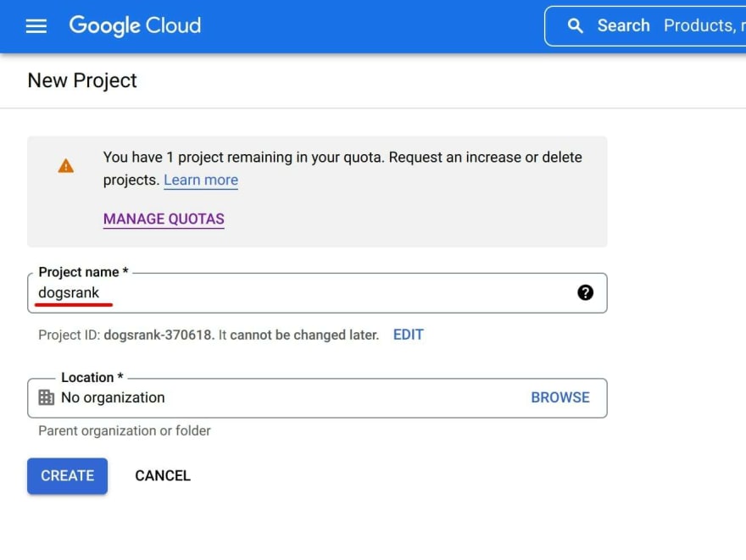Click the Parent organization or folder hint
The width and height of the screenshot is (746, 560).
point(124,430)
